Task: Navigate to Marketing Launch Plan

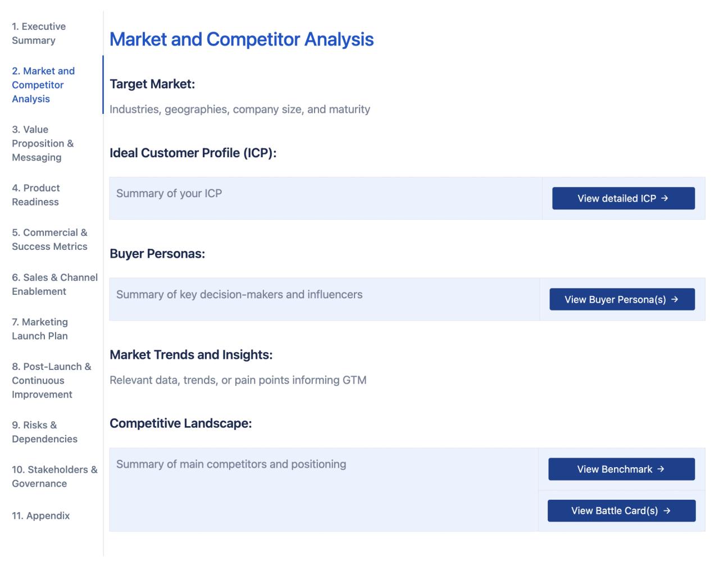Action: click(x=40, y=328)
